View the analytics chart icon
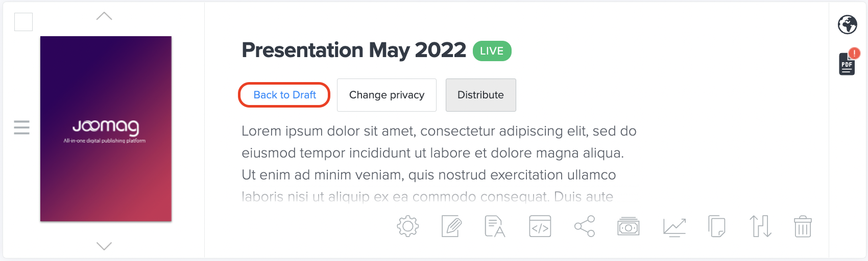868x261 pixels. click(674, 226)
